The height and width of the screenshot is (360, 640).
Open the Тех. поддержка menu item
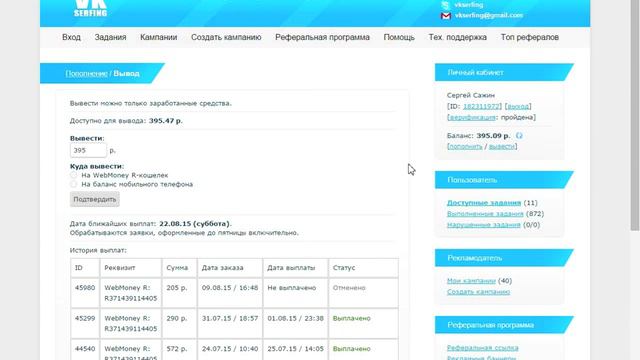458,37
